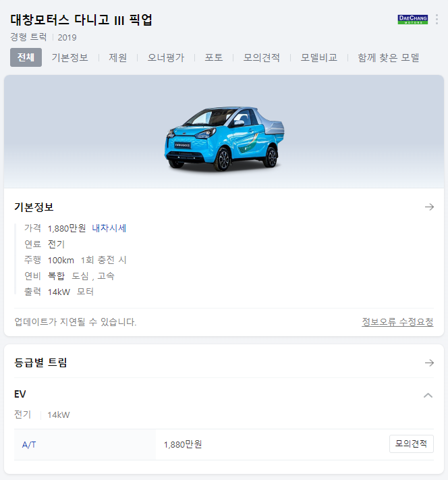Click the 경형 트럭 category text
The height and width of the screenshot is (480, 448).
tap(28, 37)
